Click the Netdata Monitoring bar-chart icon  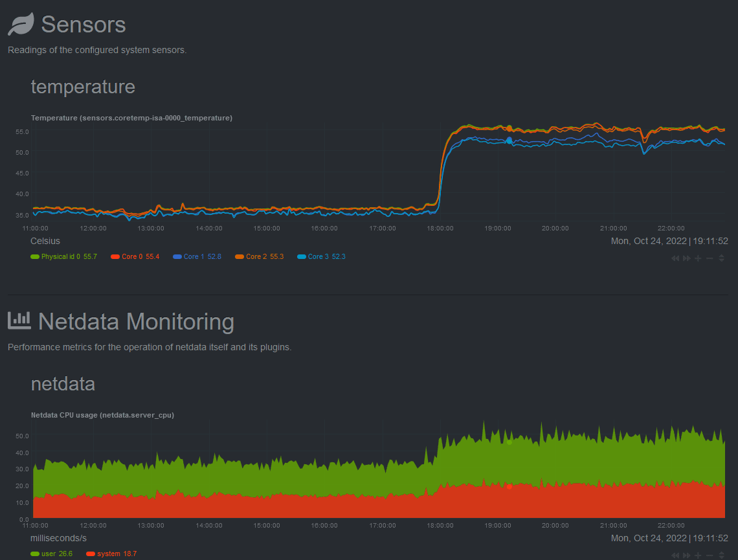[19, 320]
